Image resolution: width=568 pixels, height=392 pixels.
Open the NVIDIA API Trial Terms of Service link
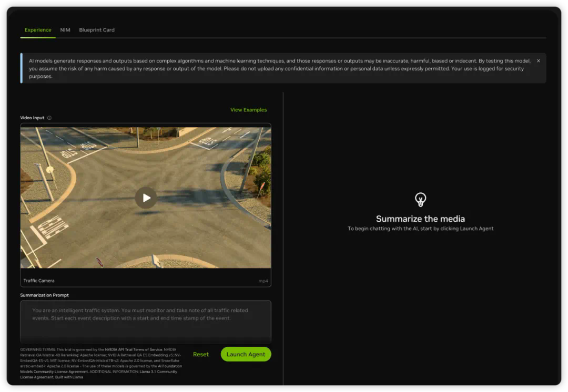pyautogui.click(x=134, y=349)
